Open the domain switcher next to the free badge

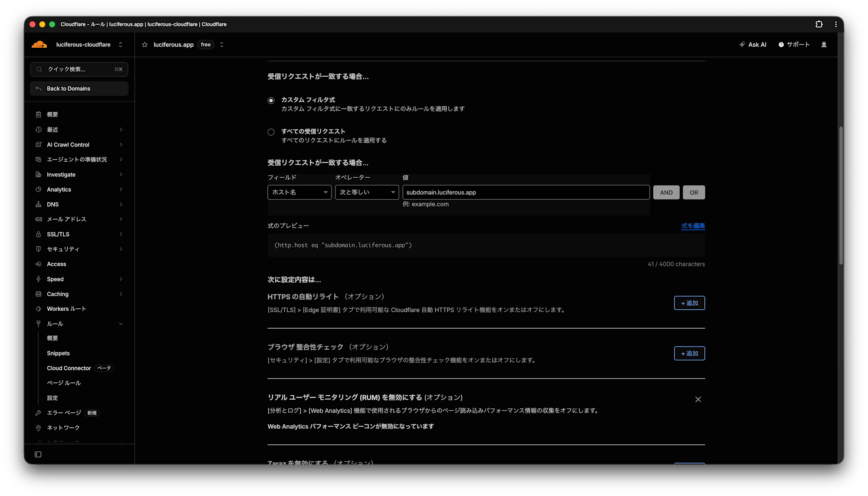click(x=222, y=45)
